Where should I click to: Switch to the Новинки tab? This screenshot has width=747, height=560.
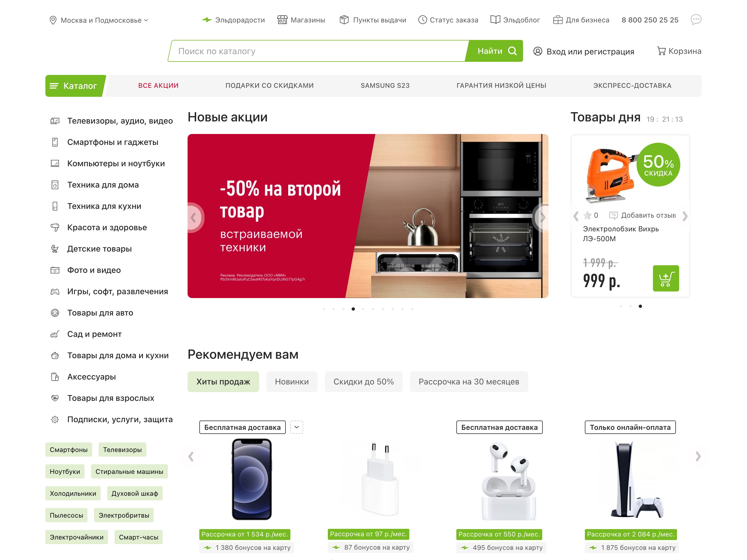click(292, 382)
